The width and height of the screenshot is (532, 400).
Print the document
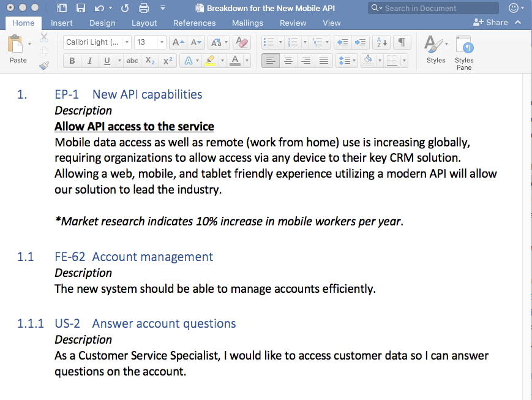(143, 8)
